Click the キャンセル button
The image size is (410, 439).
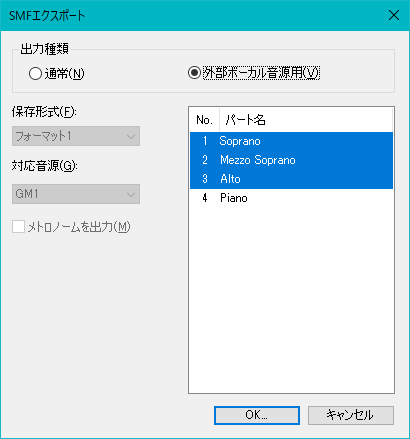pyautogui.click(x=351, y=415)
